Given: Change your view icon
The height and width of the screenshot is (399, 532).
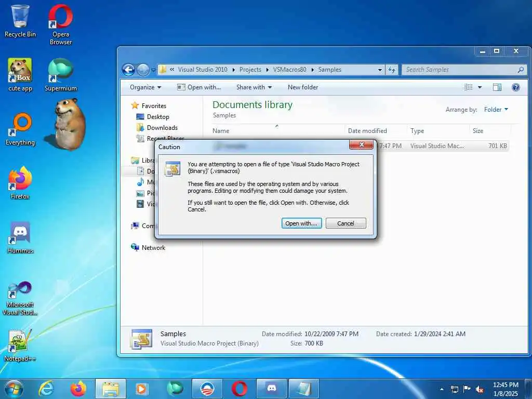Looking at the screenshot, I should (x=469, y=87).
